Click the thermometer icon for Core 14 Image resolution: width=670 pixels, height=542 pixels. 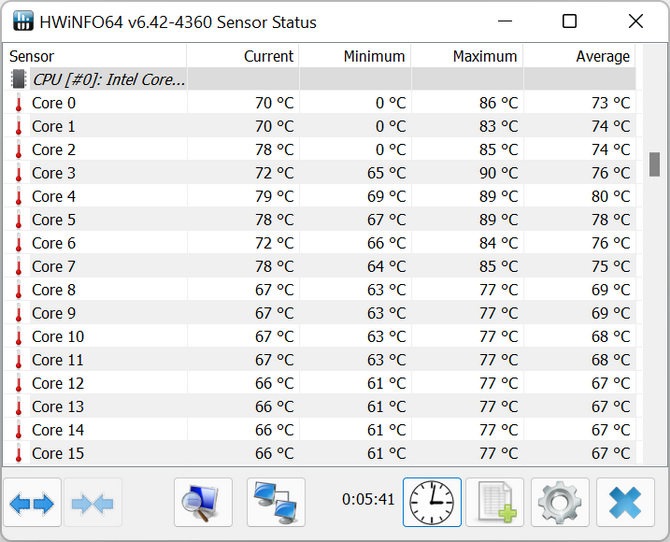point(18,430)
